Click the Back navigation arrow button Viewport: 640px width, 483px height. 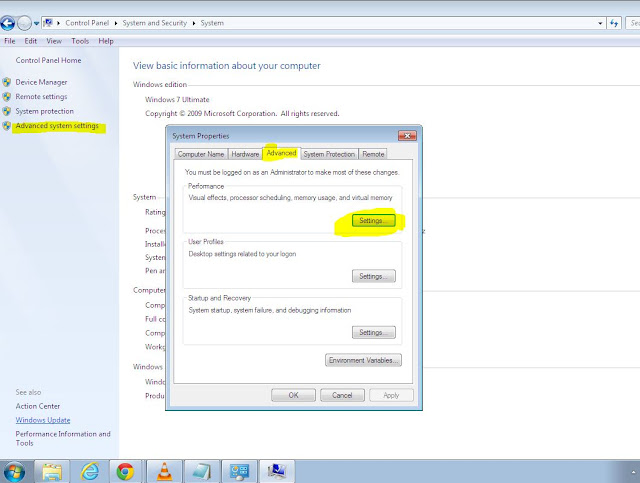point(7,23)
